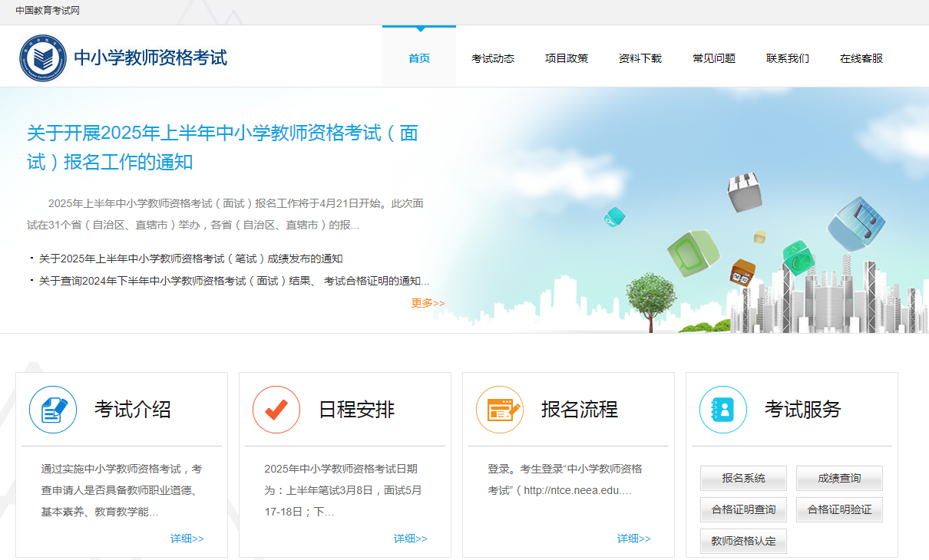Click 详细>> under 报名流程
Screen dimensions: 929x560
634,539
